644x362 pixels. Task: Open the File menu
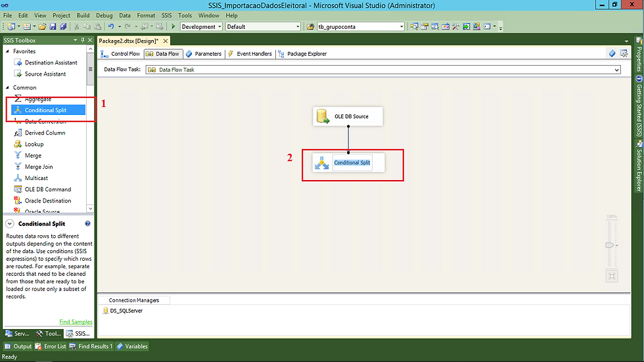7,16
